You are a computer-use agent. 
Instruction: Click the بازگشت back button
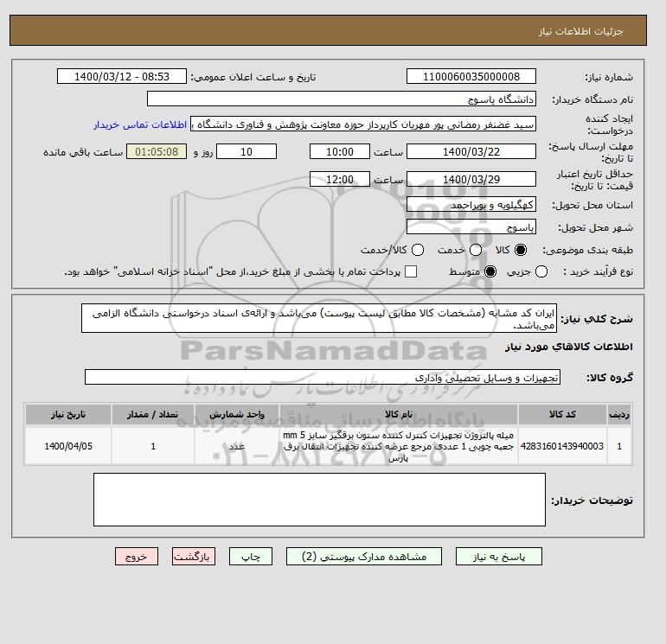coord(193,557)
